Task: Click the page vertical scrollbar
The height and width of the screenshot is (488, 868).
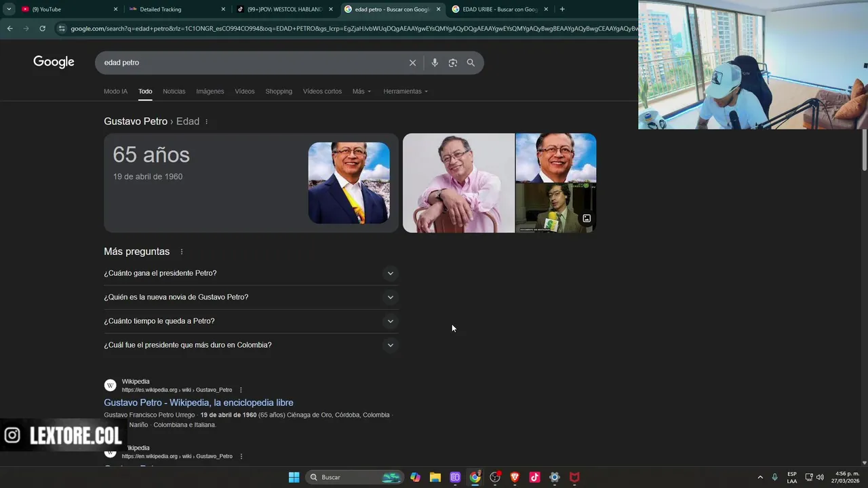Action: pos(864,149)
